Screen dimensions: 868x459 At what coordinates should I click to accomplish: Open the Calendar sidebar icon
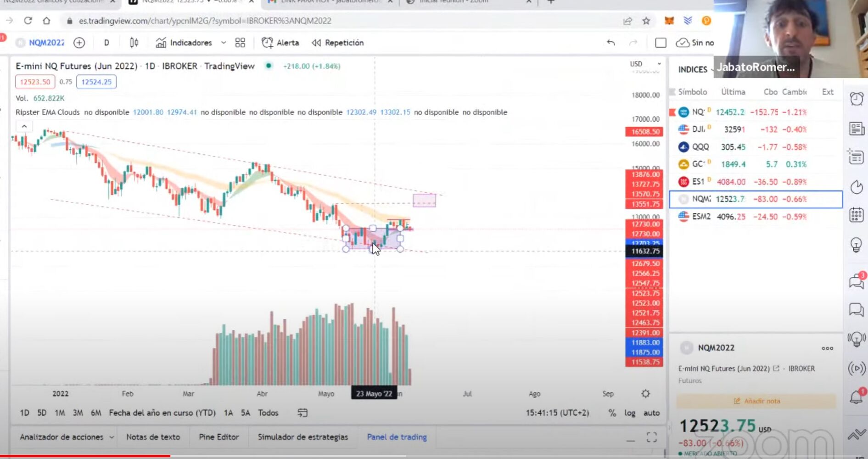coord(857,215)
